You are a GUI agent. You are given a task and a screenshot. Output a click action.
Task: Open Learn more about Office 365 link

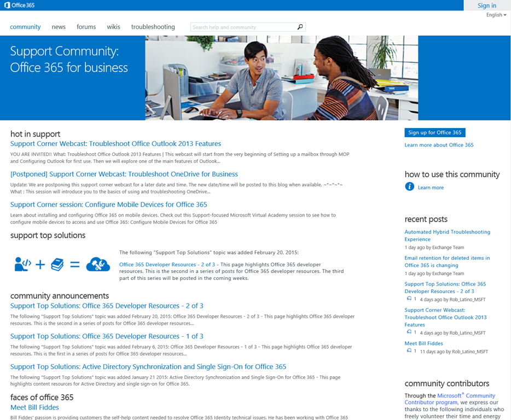coord(439,145)
